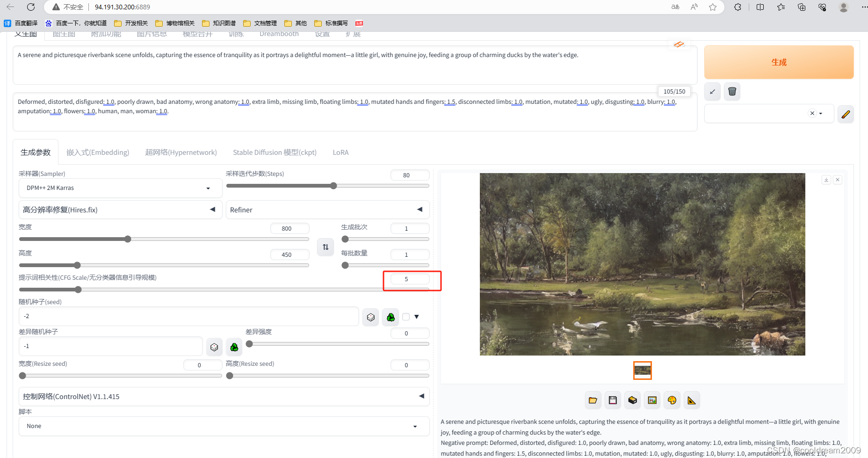Click the seed input showing -2
The image size is (868, 458).
click(189, 317)
